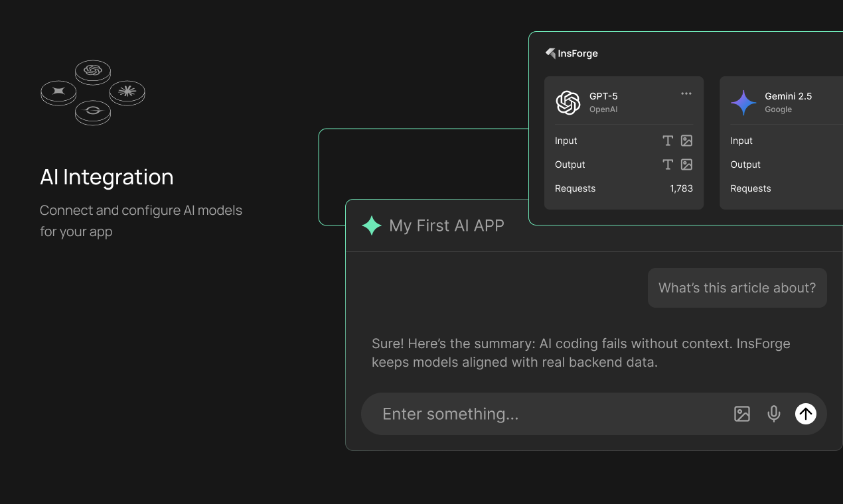The width and height of the screenshot is (843, 504).
Task: Click the Gemini 2.5 sparkle logo
Action: click(x=743, y=103)
